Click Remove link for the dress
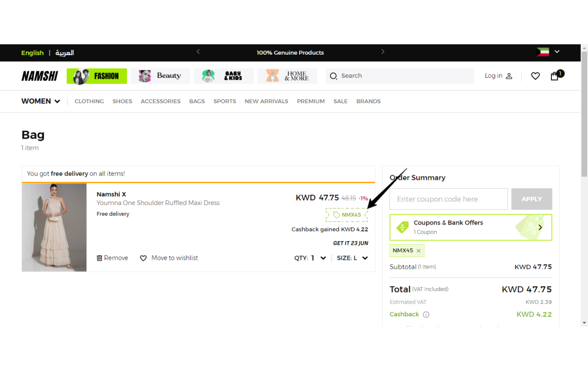The image size is (588, 371). [116, 258]
